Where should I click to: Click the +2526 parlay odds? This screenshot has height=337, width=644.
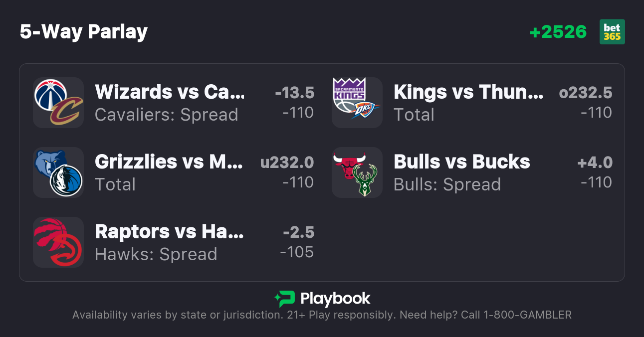pos(558,32)
